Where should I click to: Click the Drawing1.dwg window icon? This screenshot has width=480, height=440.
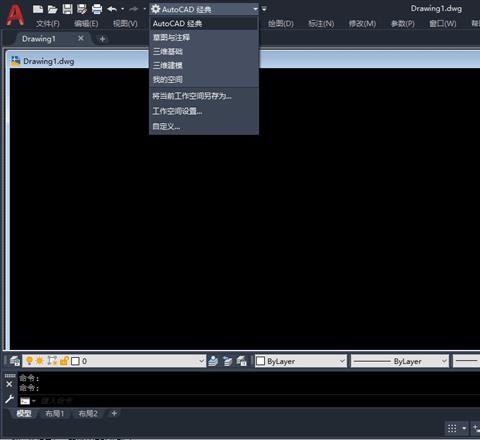15,61
